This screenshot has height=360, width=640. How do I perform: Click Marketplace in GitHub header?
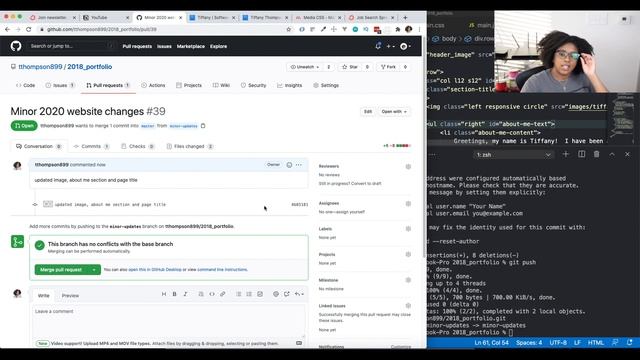pos(191,47)
